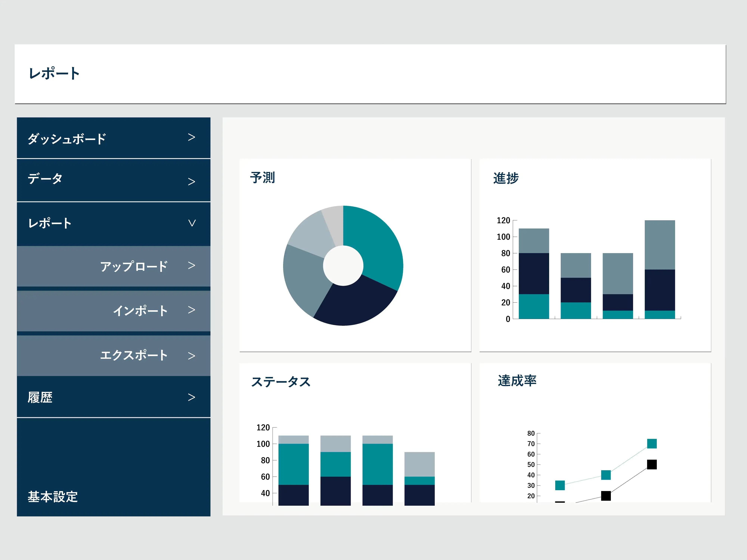Open the ダッシュボード menu item
Screen dimensions: 747x560
point(67,139)
